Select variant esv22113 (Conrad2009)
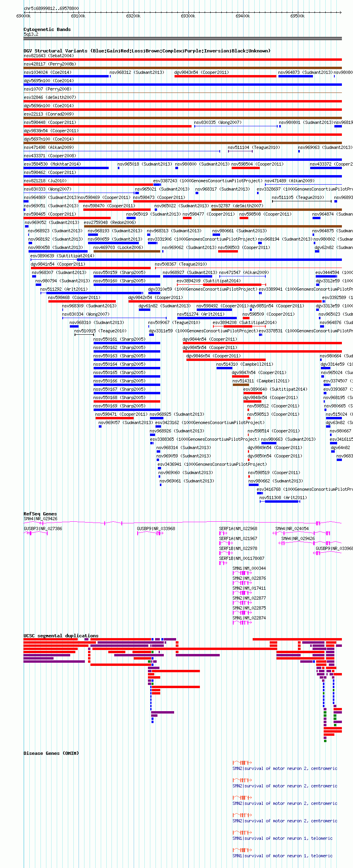Viewport: 353px width, 868px height. pyautogui.click(x=49, y=114)
